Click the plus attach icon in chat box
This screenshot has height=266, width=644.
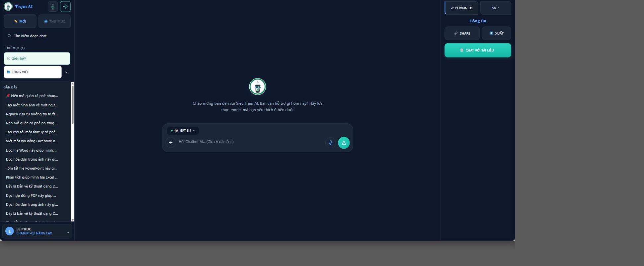pyautogui.click(x=171, y=142)
